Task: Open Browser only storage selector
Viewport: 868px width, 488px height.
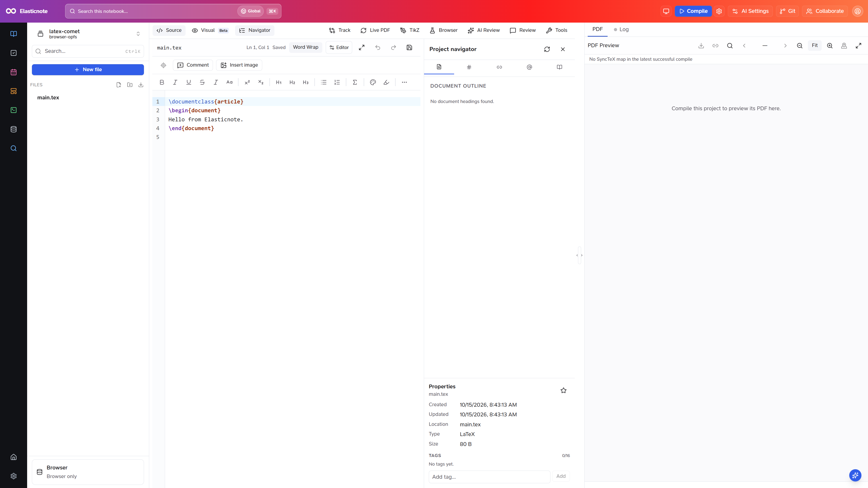Action: pyautogui.click(x=88, y=472)
